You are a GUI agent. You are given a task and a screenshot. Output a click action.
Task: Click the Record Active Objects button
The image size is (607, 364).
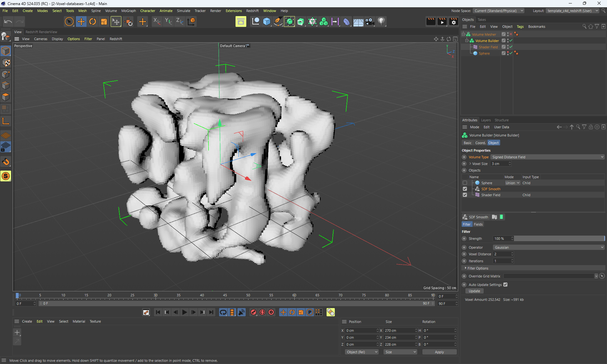(x=254, y=312)
